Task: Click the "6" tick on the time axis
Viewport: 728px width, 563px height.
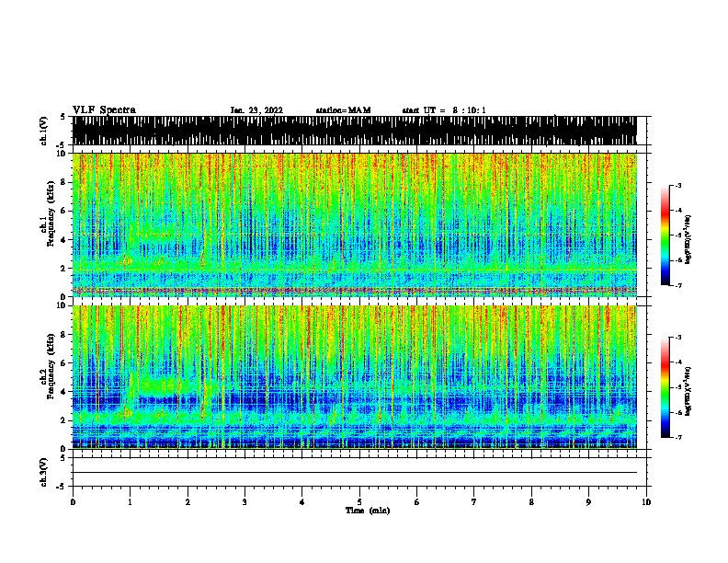Action: pos(417,501)
